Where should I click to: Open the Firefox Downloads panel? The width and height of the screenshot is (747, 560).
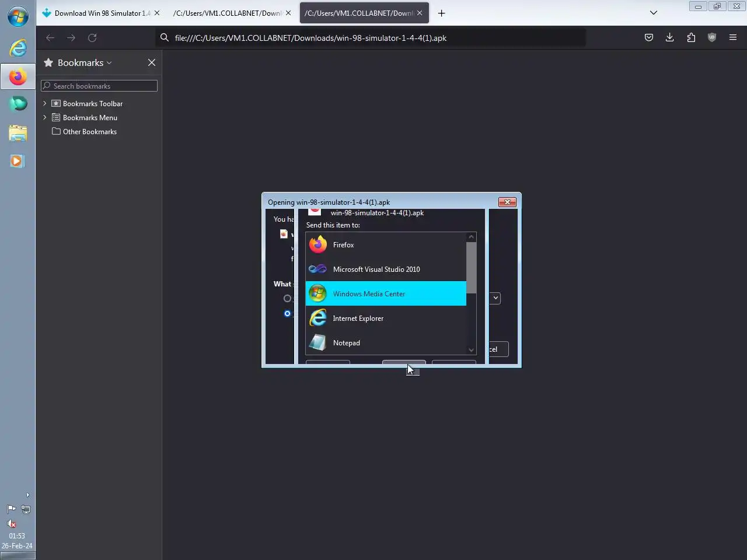point(670,38)
